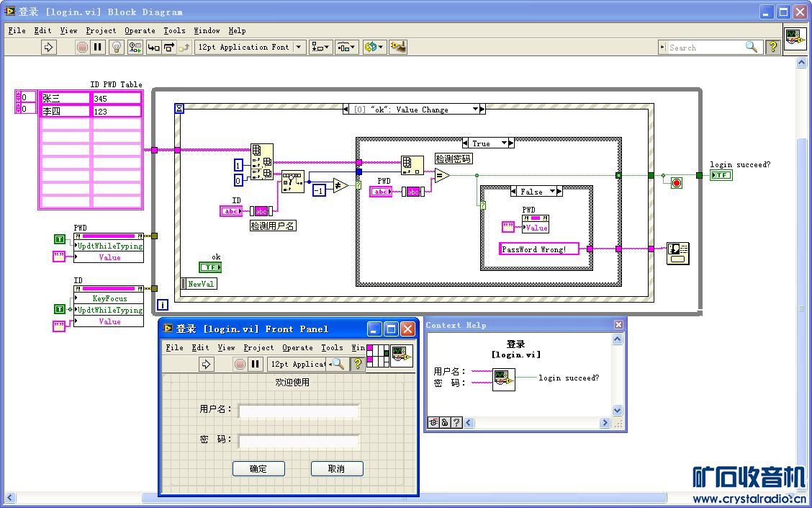Open Help menu in Block Diagram

pos(237,30)
